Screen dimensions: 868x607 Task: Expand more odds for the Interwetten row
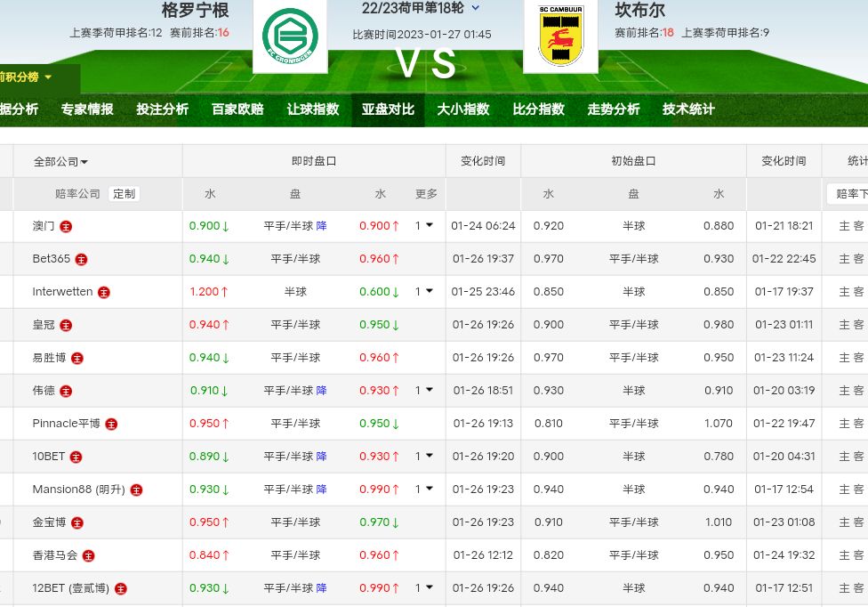[424, 292]
